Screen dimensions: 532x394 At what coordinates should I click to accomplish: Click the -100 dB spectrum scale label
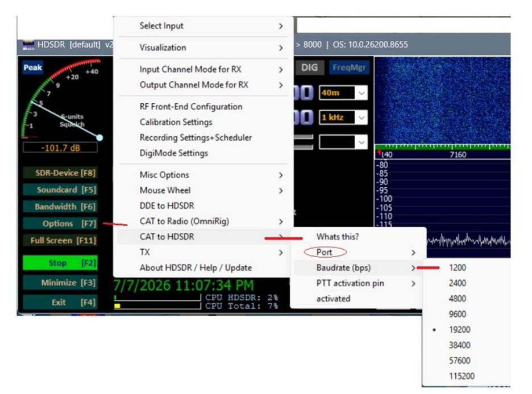pyautogui.click(x=384, y=199)
